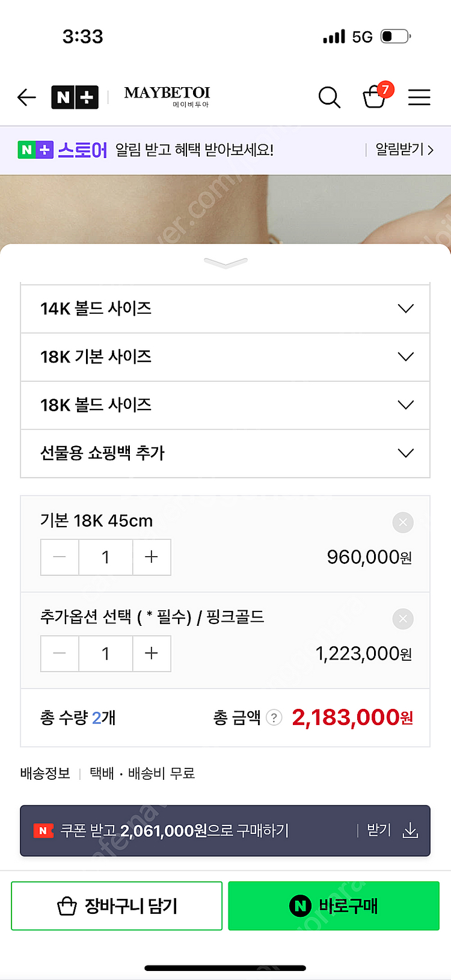
Task: Remove the 핑크골드 option item
Action: pyautogui.click(x=403, y=619)
